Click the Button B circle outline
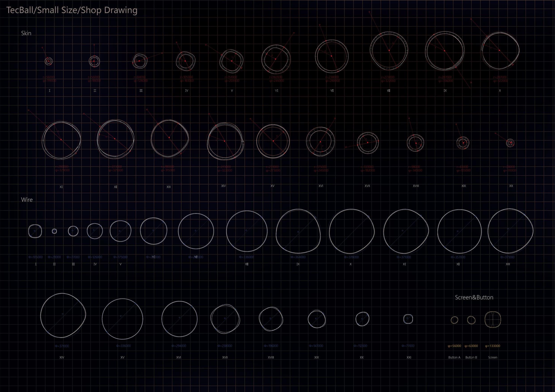Viewport: 555px width, 392px height. 471,320
